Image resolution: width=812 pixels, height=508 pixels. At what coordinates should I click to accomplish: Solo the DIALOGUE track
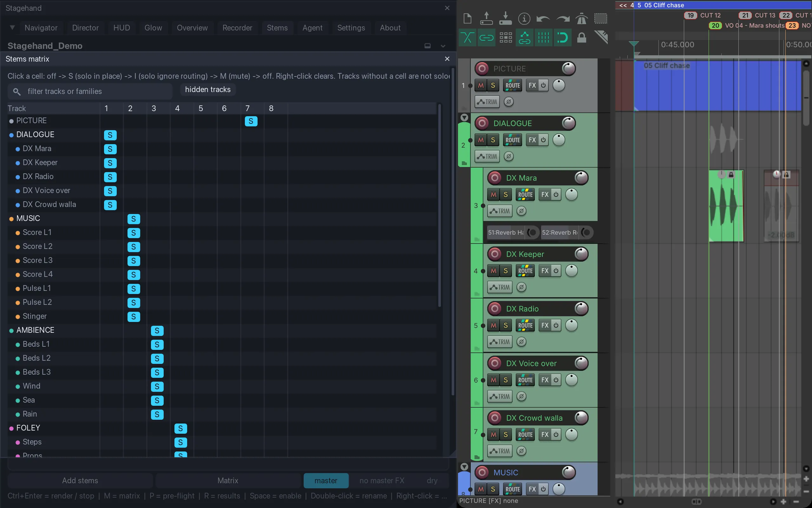click(x=493, y=140)
